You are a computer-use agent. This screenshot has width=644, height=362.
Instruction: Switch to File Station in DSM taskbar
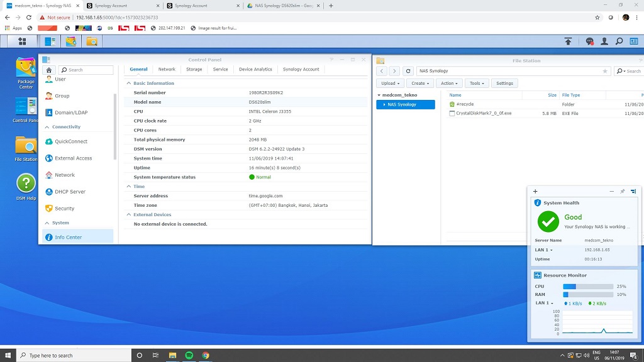[92, 41]
